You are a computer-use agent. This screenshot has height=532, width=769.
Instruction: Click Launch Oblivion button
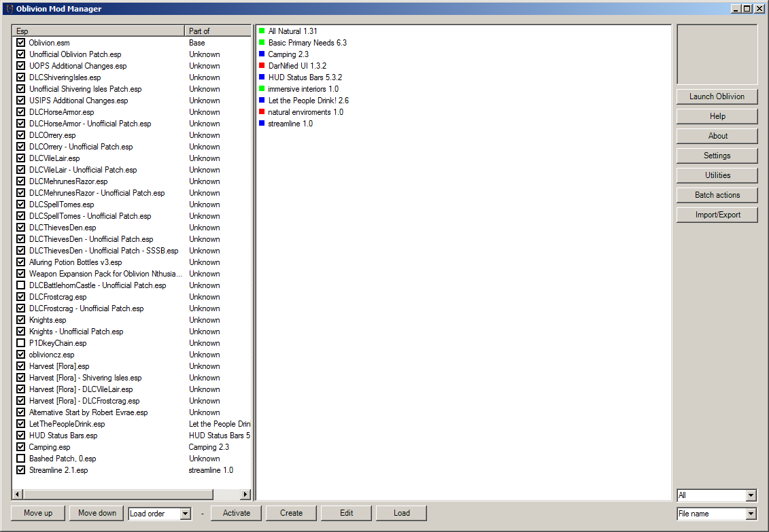click(717, 96)
